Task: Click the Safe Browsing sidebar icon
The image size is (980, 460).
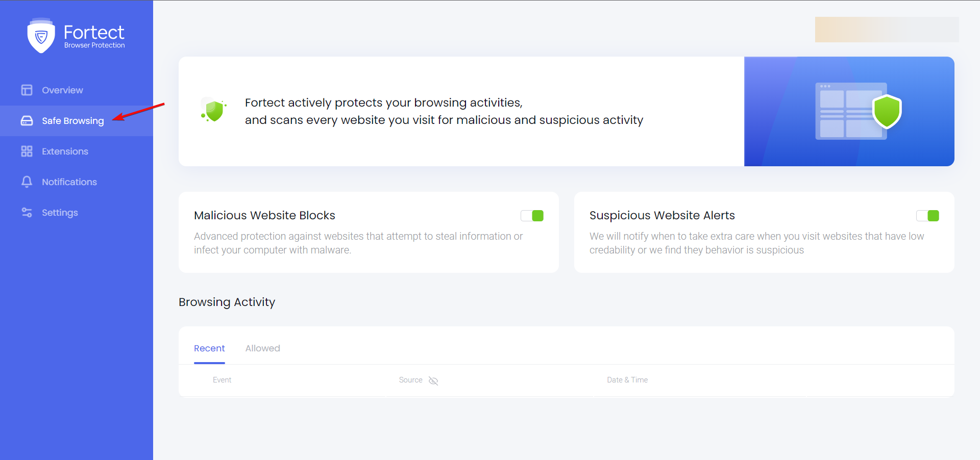Action: [x=27, y=121]
